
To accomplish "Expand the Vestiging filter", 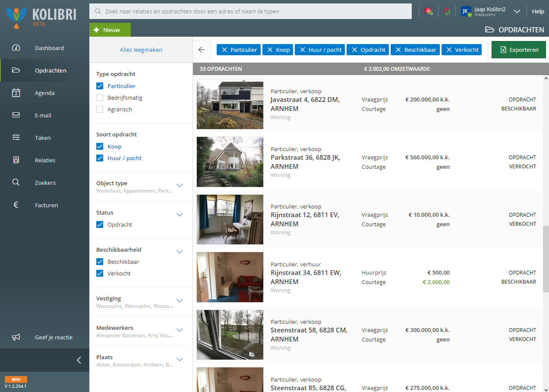I will click(x=180, y=300).
